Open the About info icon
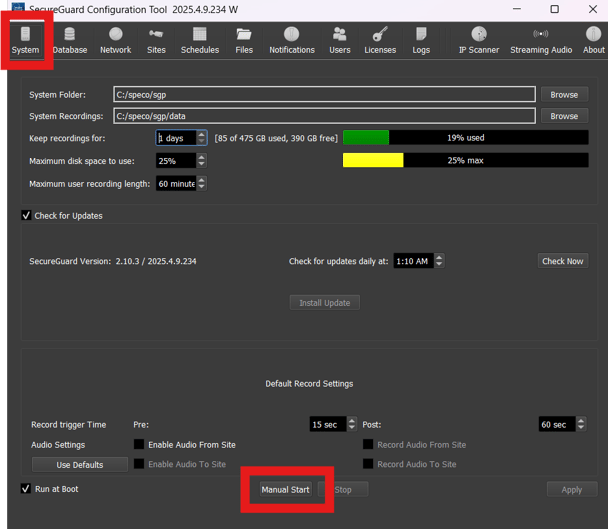Screen dimensions: 608x529 click(x=593, y=34)
